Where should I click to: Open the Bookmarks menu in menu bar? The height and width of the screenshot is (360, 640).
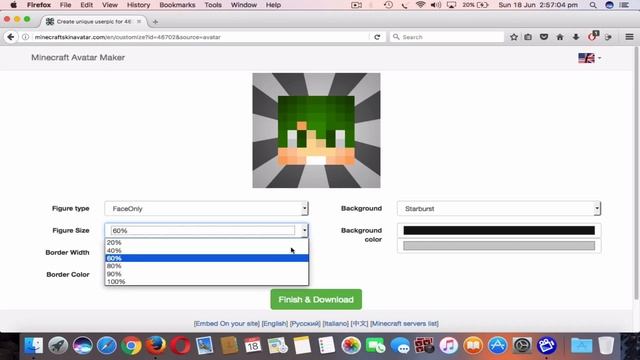[177, 5]
